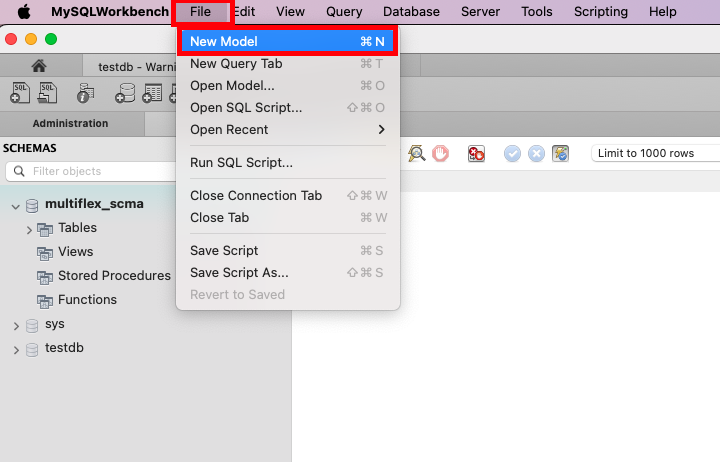Choose Save Script As... menu item
720x462 pixels.
coord(287,273)
